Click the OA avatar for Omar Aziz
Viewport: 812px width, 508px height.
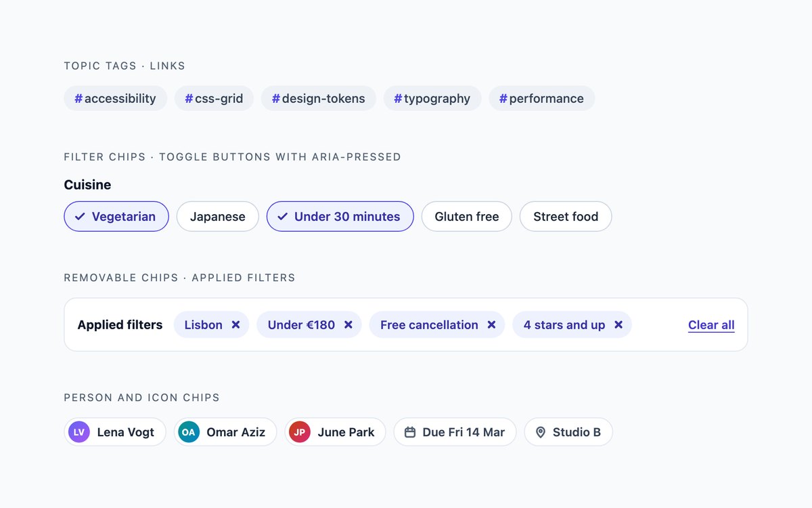click(x=188, y=432)
